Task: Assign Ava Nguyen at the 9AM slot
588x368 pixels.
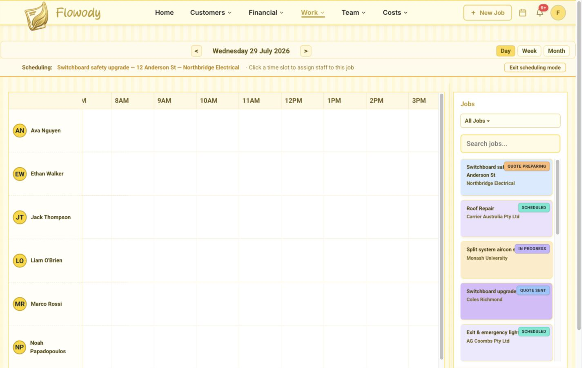Action: pos(175,131)
